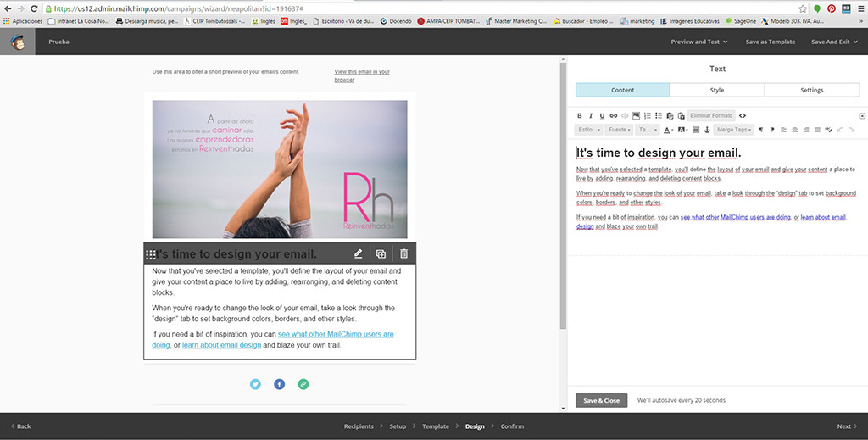Switch to the Settings tab
Screen dimensions: 868x440
(812, 90)
